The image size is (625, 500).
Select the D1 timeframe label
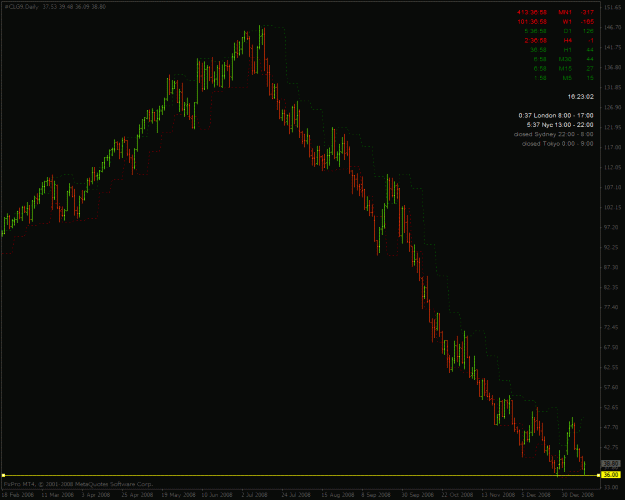click(x=568, y=31)
